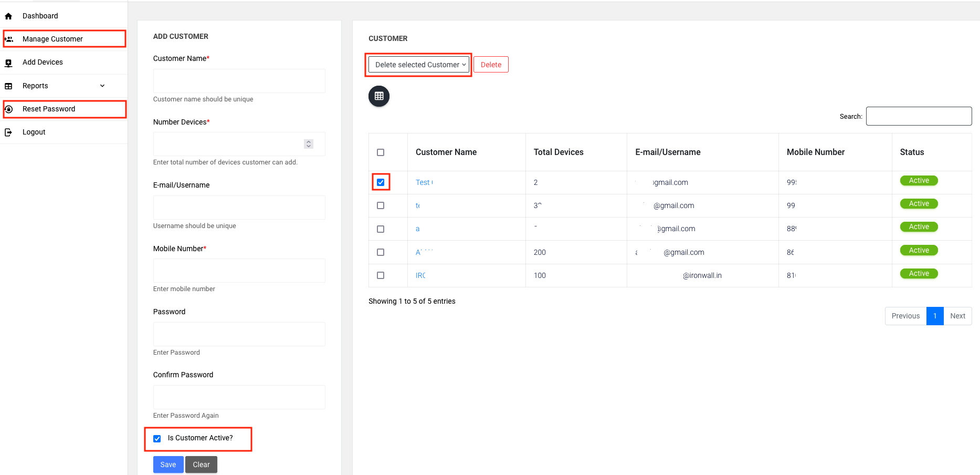Toggle the select-all checkbox in table header
Viewport: 980px width, 475px height.
[381, 152]
